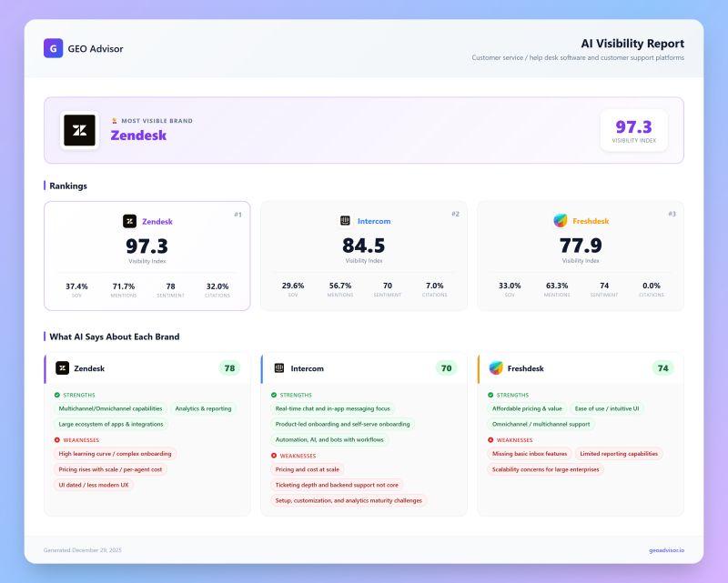This screenshot has height=583, width=728.
Task: Click Intercom logo in the AI says section
Action: click(279, 368)
